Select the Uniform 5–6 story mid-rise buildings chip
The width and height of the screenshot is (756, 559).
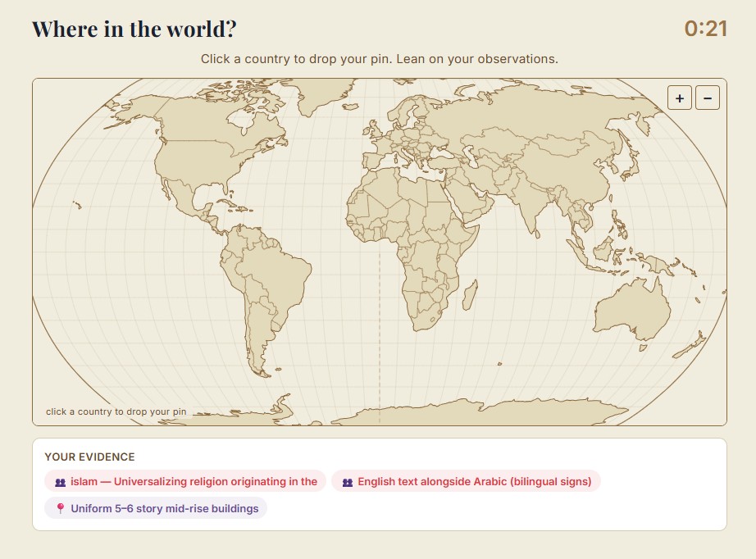pyautogui.click(x=156, y=508)
